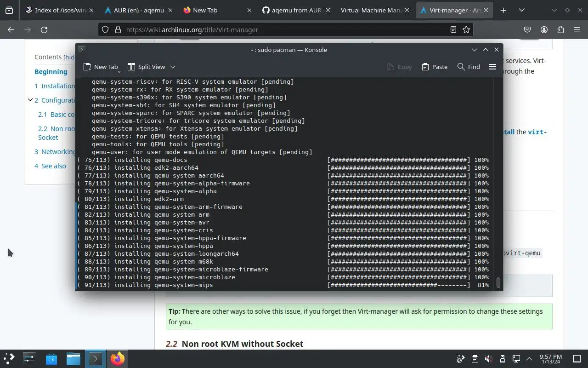
Task: Click the tracking protection shield in the address bar
Action: (x=105, y=29)
